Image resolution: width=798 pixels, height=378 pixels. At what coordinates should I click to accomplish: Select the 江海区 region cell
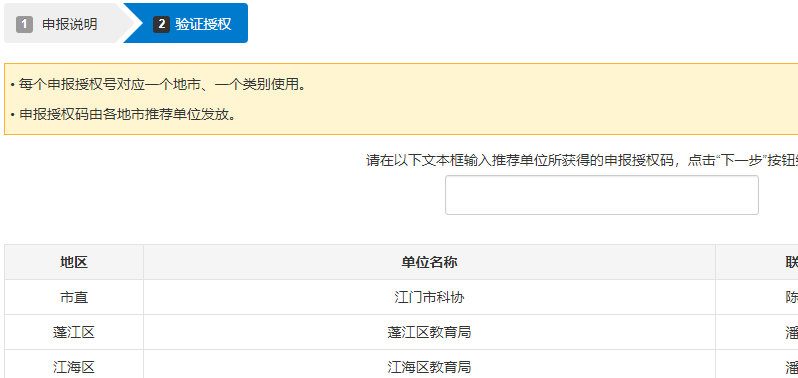[74, 364]
